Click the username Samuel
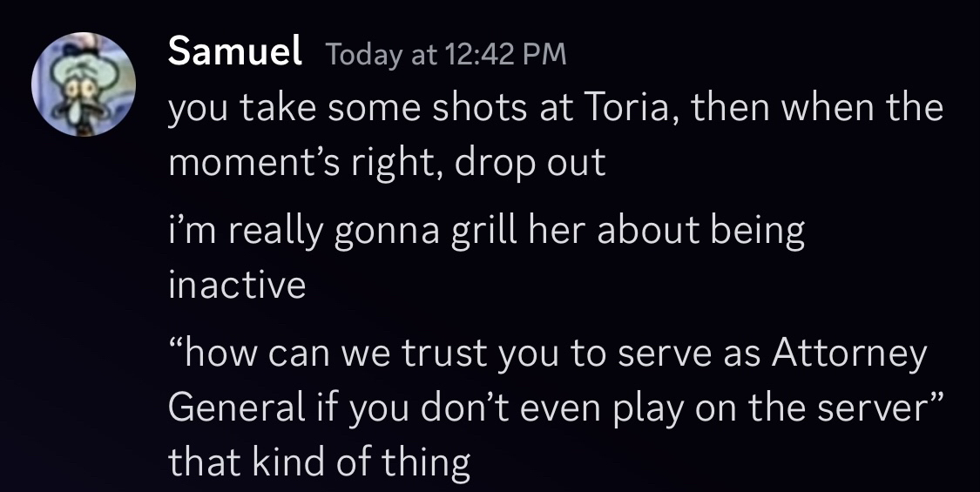Screen dimensions: 980x492 (x=235, y=51)
